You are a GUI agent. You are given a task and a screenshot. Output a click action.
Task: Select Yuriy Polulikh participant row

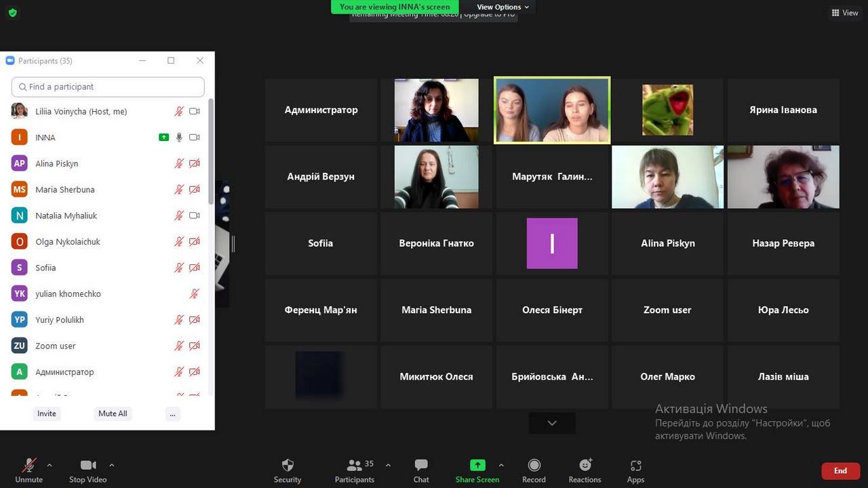pos(107,320)
